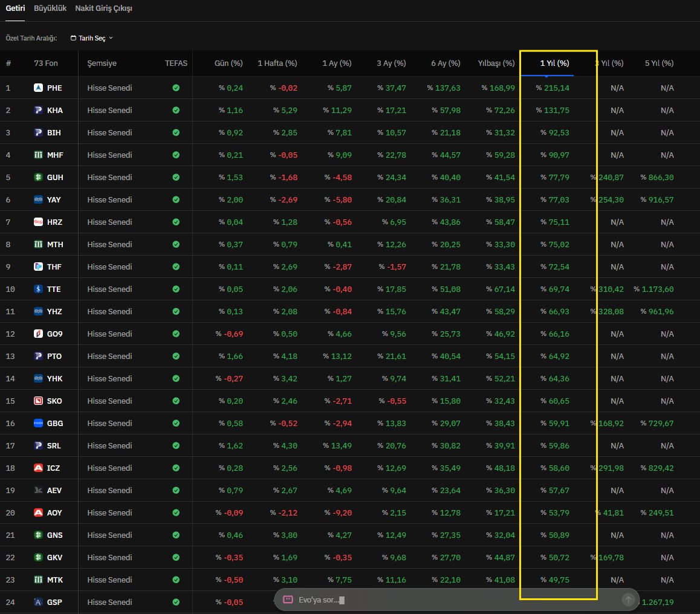The height and width of the screenshot is (614, 700).
Task: Click the TEFAS checkmark for SKO
Action: [x=176, y=401]
